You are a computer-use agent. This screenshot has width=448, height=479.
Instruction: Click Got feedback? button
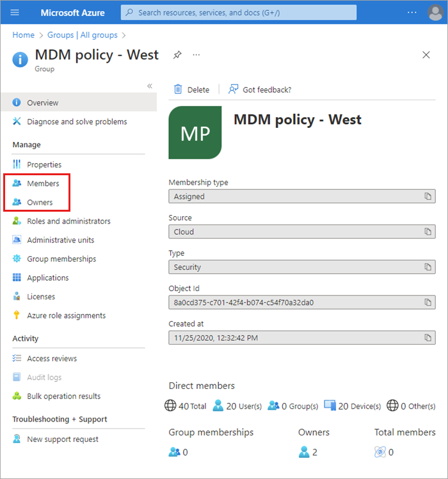pyautogui.click(x=260, y=90)
